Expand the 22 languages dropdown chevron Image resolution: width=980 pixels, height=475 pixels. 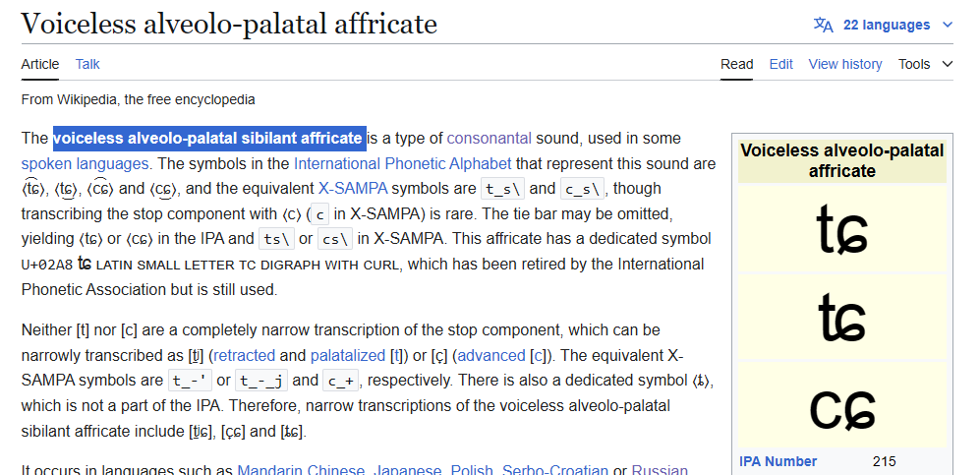pos(948,25)
